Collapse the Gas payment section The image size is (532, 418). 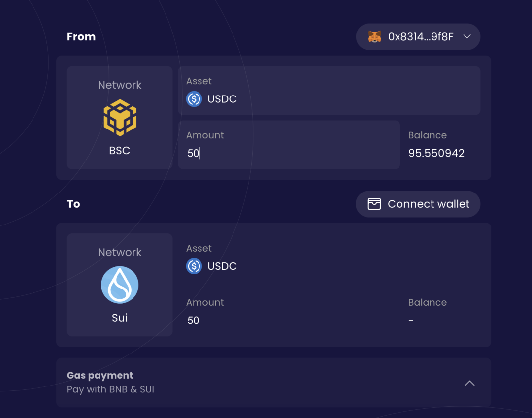point(469,383)
